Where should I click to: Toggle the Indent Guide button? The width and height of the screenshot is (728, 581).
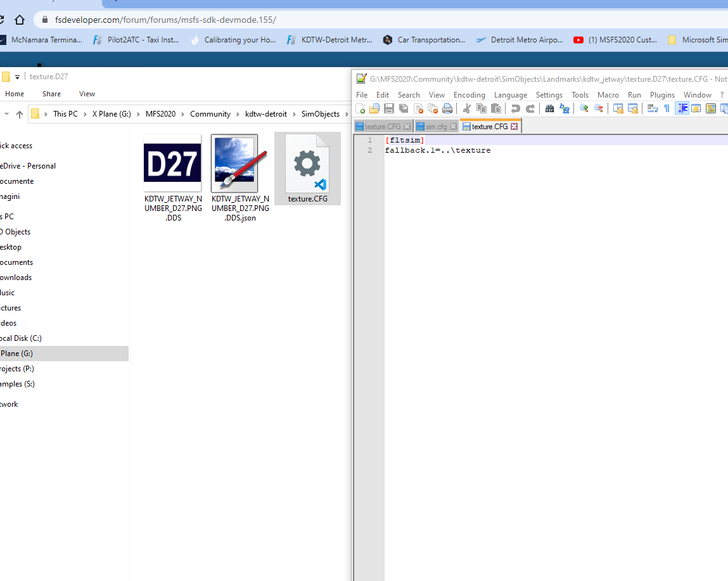tap(682, 108)
